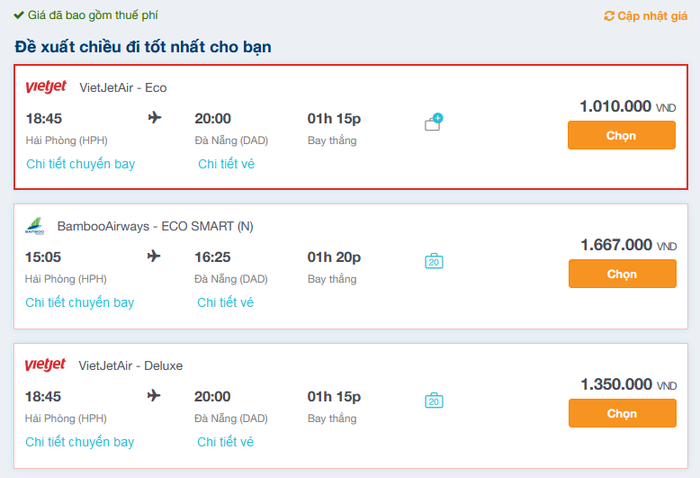Click the airplane icon on VietJetAir Eco flight
Image resolution: width=700 pixels, height=478 pixels.
(x=154, y=118)
